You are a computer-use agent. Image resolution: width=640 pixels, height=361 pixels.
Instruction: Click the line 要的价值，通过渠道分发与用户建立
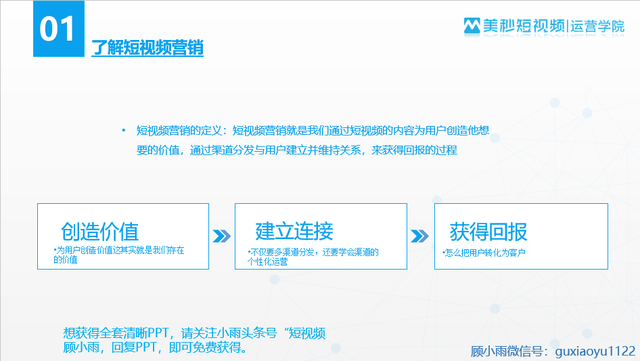(x=297, y=150)
